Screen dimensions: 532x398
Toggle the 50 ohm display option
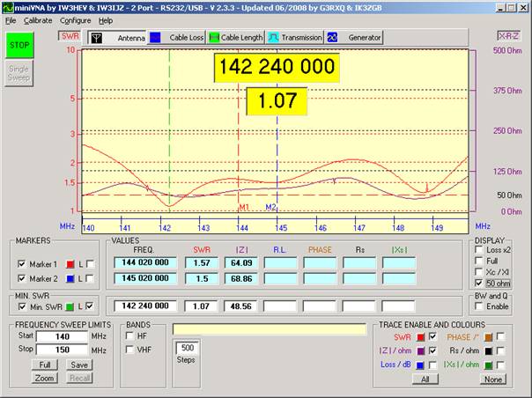pos(478,284)
